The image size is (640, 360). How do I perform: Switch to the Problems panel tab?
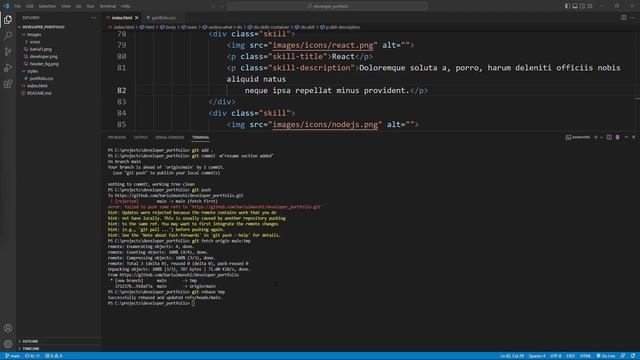(x=117, y=138)
